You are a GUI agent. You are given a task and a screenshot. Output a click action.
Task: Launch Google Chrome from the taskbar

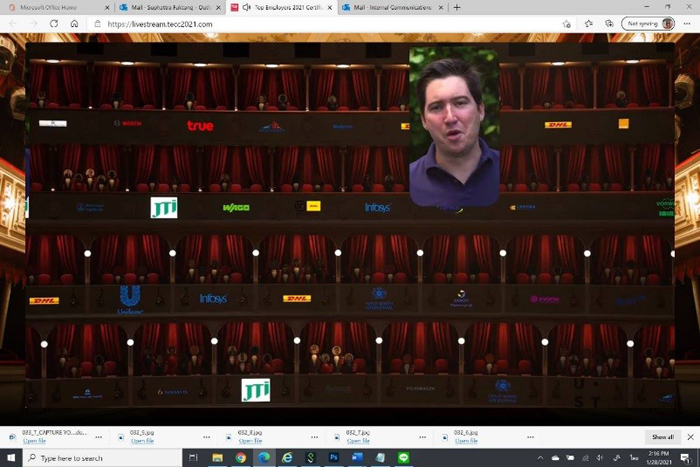coord(241,458)
